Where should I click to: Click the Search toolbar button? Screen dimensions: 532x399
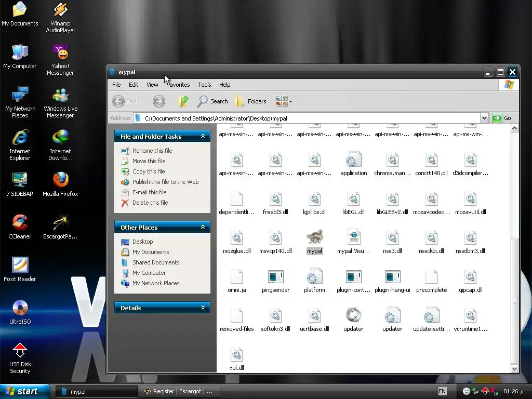tap(212, 101)
